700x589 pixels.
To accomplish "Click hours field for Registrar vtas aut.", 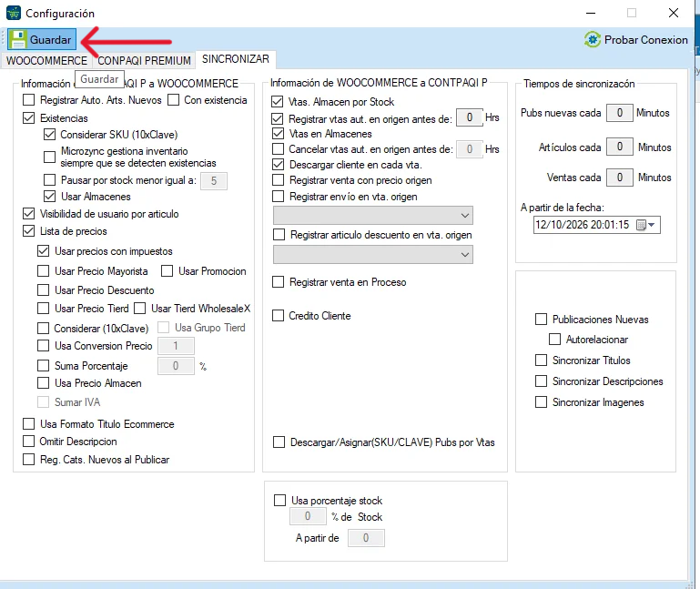I will [x=470, y=117].
